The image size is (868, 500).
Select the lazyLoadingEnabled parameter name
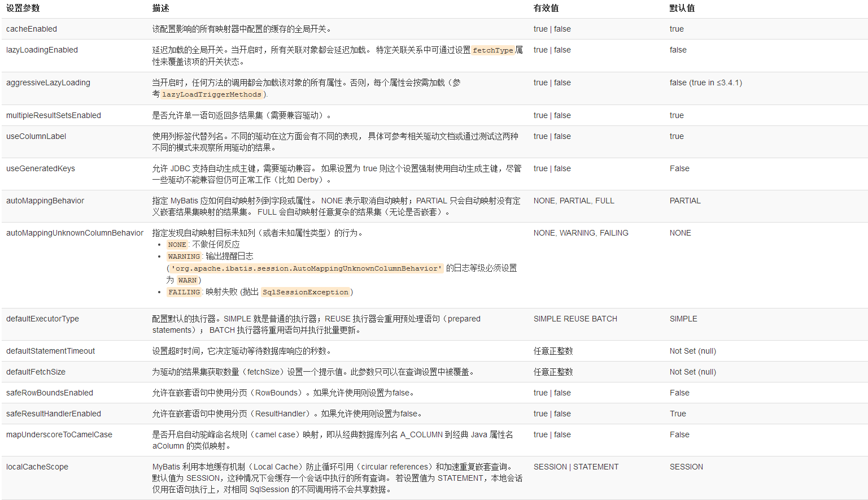pyautogui.click(x=42, y=50)
